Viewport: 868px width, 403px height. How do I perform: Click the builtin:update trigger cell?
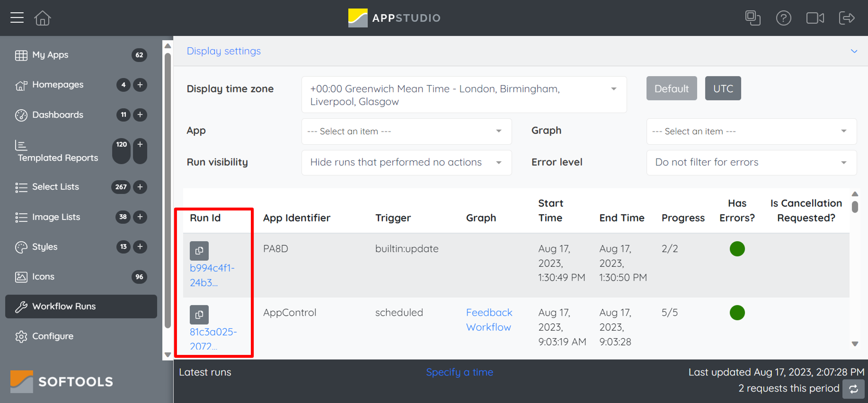click(407, 248)
